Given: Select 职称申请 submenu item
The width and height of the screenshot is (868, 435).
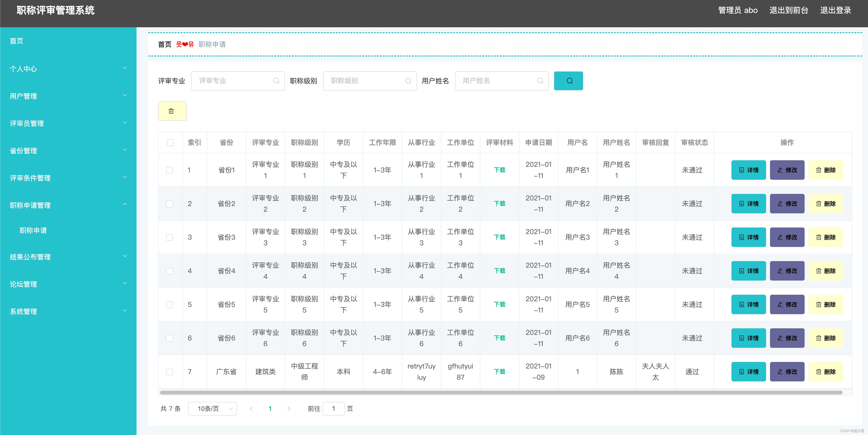Looking at the screenshot, I should point(68,230).
